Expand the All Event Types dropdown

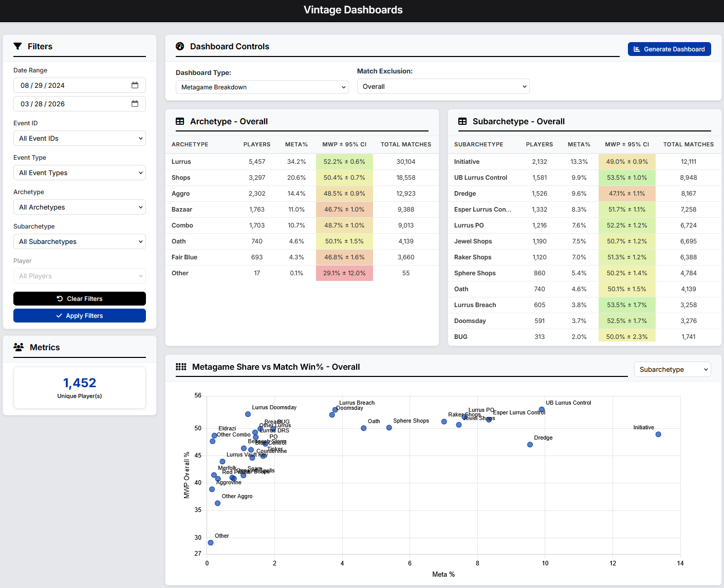point(80,173)
